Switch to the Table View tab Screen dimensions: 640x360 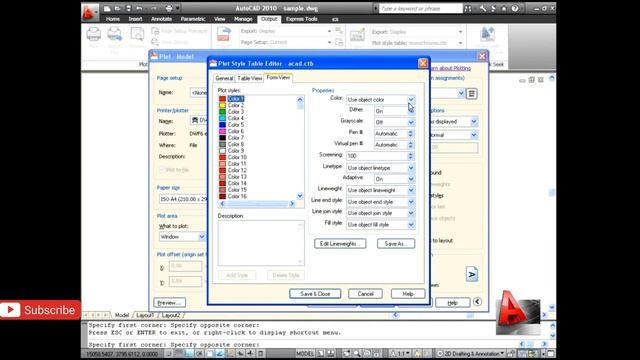pos(249,78)
